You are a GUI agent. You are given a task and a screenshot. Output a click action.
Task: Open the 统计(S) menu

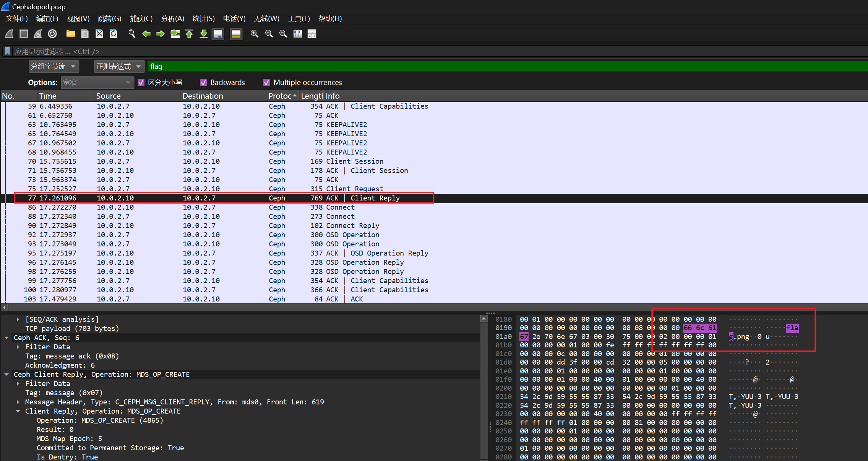(203, 19)
